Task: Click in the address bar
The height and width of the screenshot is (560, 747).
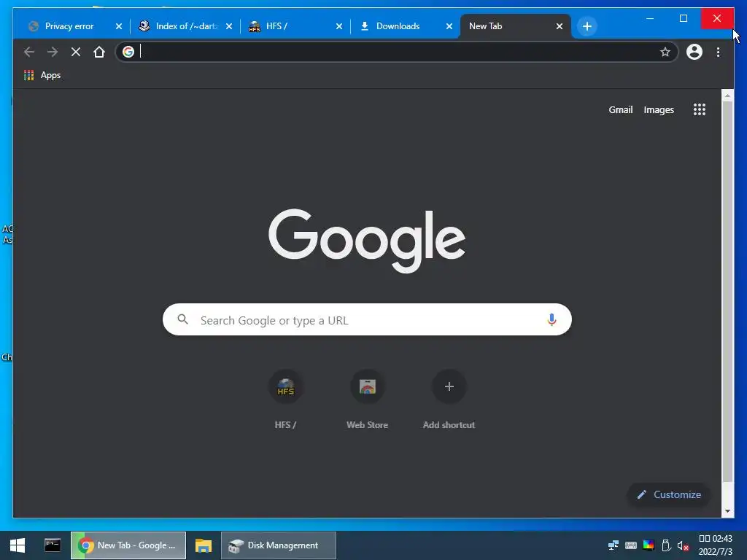Action: (398, 52)
